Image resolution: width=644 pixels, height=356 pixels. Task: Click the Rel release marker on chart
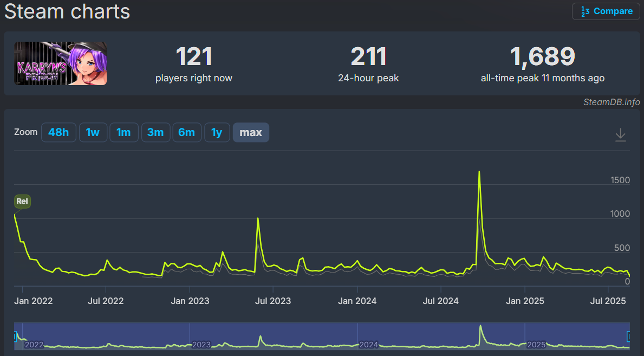(x=22, y=201)
